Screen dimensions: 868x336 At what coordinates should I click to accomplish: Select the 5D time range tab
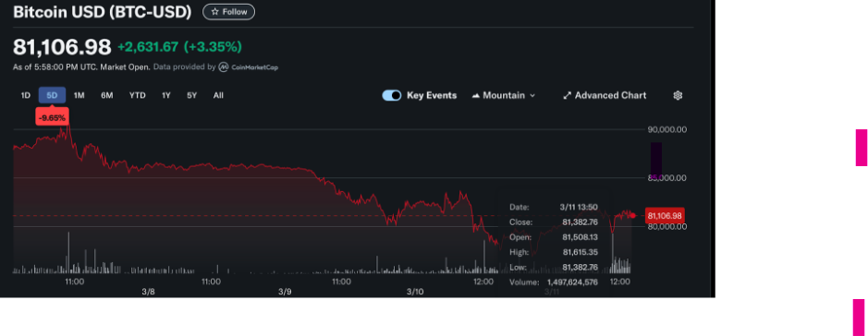point(52,95)
